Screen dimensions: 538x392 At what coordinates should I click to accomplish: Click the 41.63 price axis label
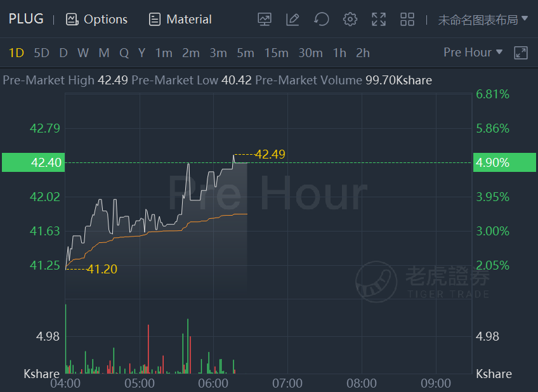point(45,231)
